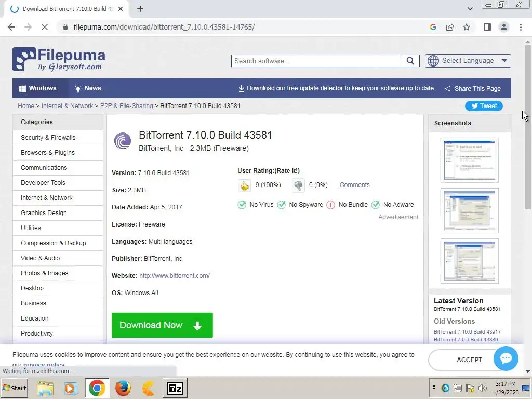Open Education category

[x=58, y=318]
